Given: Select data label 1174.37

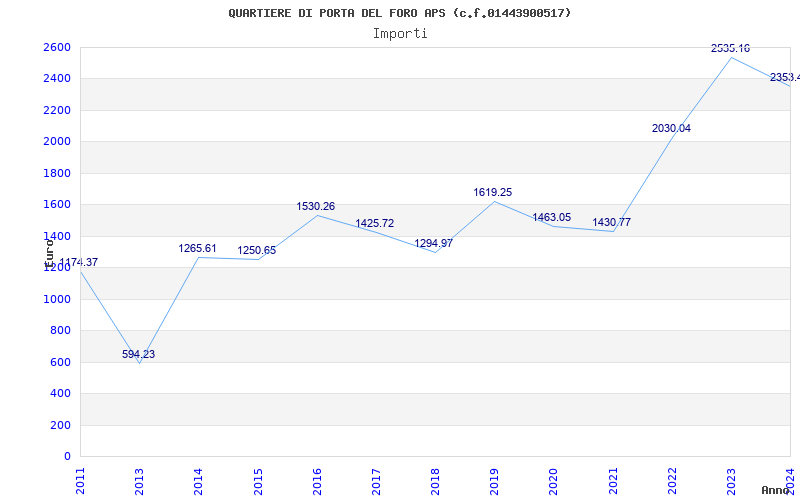Looking at the screenshot, I should (x=79, y=262).
